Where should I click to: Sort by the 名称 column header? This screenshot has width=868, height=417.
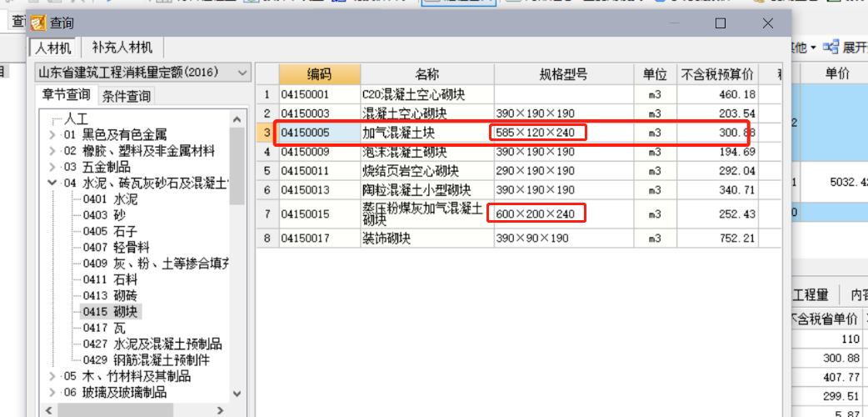[x=427, y=74]
